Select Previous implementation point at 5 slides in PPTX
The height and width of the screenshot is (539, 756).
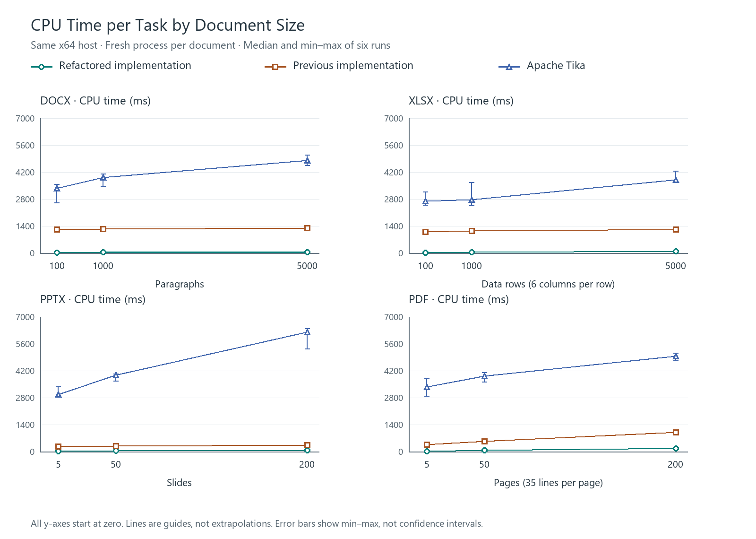coord(58,446)
